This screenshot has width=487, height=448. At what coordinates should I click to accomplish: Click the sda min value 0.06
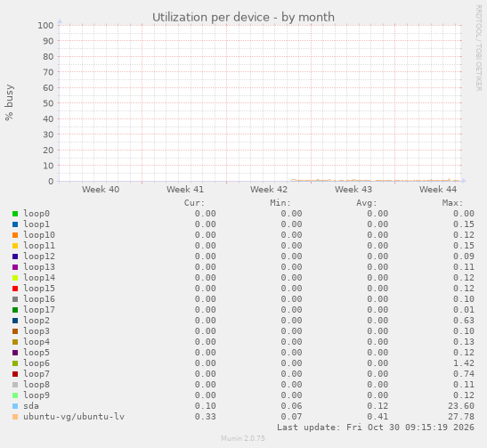pos(292,406)
